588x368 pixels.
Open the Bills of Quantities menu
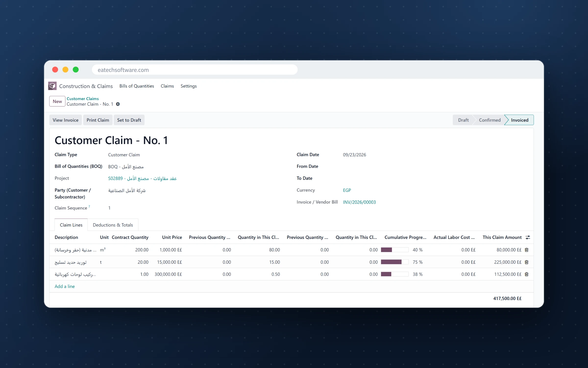[137, 86]
